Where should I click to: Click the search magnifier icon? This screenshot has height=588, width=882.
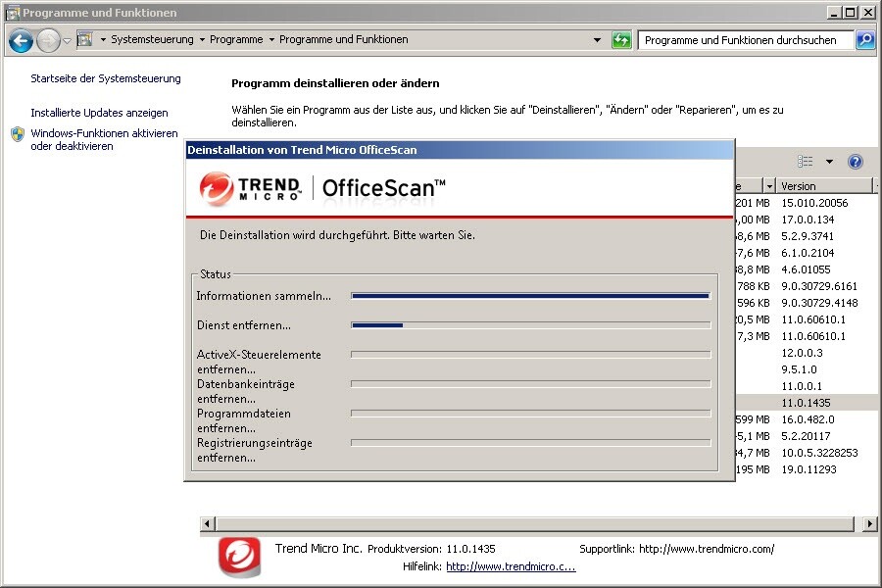(864, 40)
